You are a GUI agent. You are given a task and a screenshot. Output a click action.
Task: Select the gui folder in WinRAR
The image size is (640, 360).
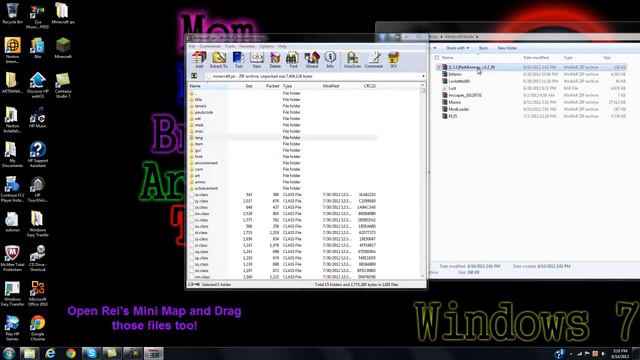click(198, 150)
